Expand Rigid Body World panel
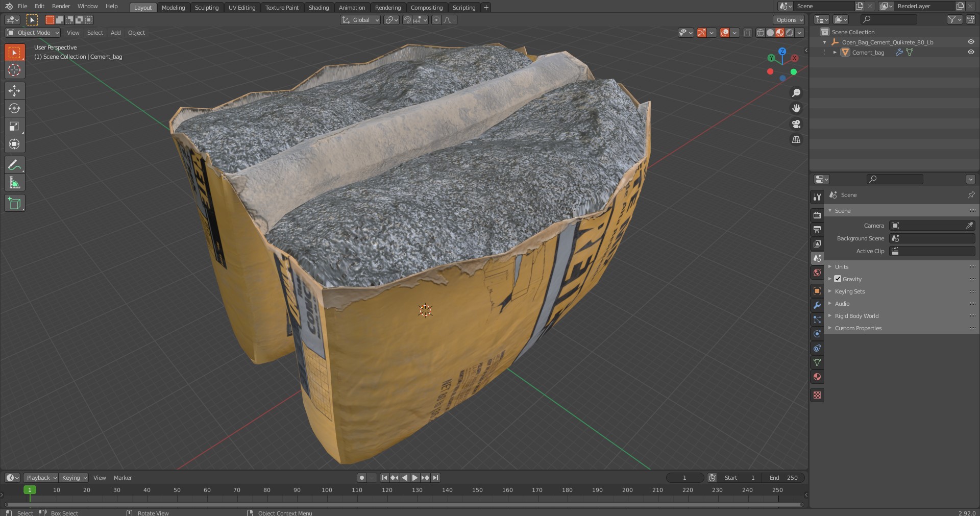 pyautogui.click(x=856, y=316)
